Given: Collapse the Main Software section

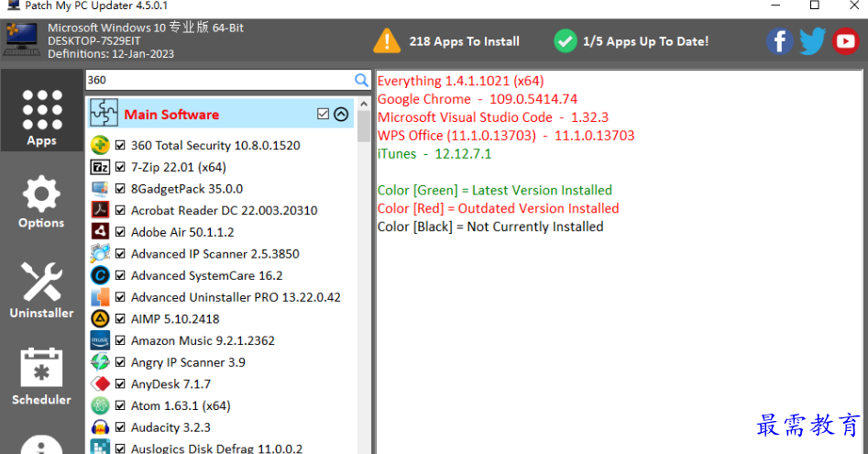Looking at the screenshot, I should tap(341, 114).
